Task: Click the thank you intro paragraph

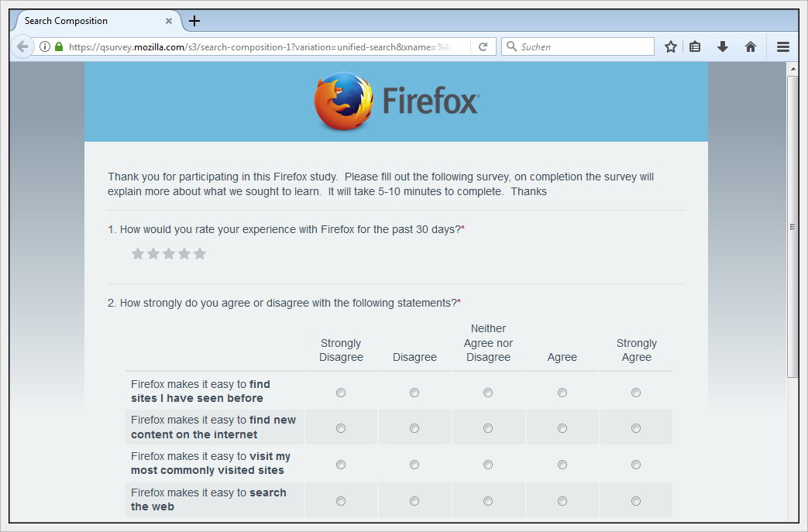Action: [380, 184]
